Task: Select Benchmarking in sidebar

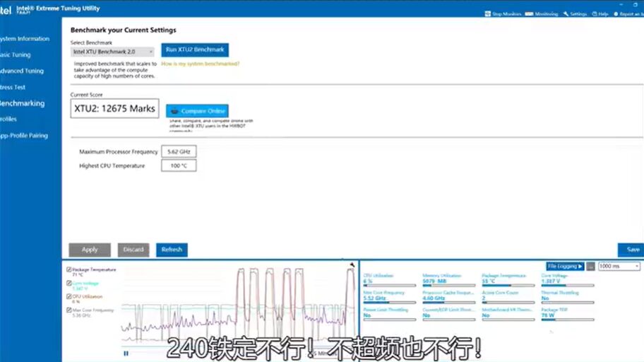Action: [x=22, y=103]
